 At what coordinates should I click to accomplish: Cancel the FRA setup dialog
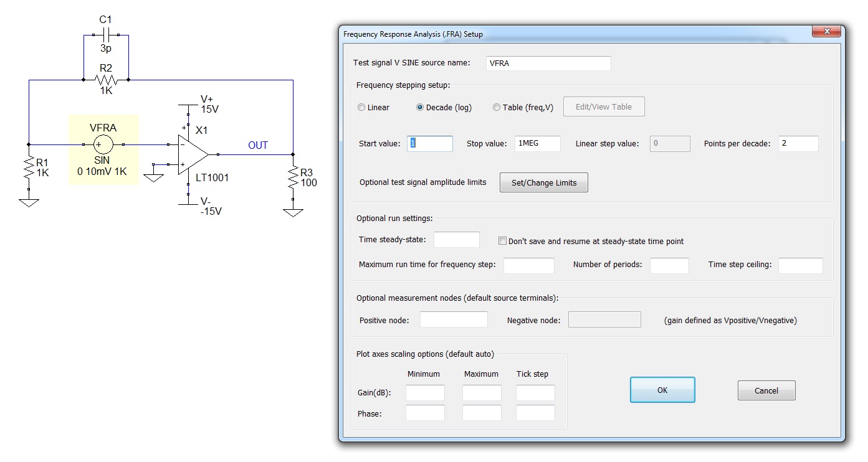pos(766,391)
